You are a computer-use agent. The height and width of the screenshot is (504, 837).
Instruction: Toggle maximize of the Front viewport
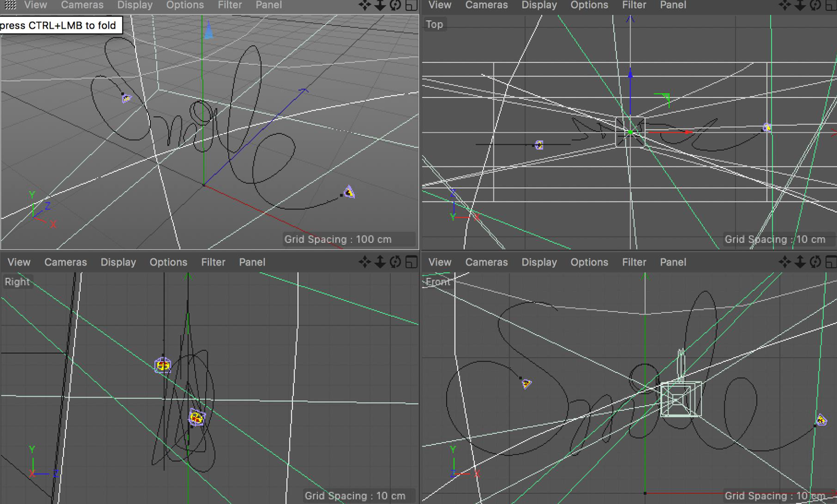[x=831, y=262]
